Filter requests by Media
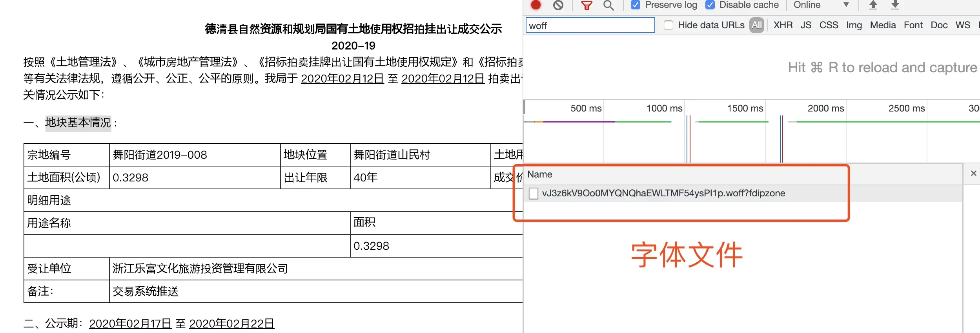The height and width of the screenshot is (333, 980). pos(883,25)
